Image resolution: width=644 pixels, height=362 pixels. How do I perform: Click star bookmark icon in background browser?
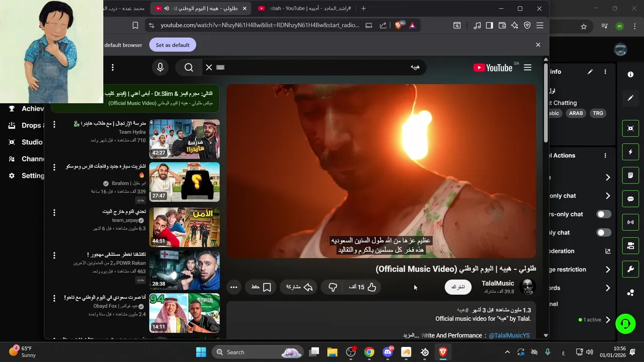click(584, 27)
